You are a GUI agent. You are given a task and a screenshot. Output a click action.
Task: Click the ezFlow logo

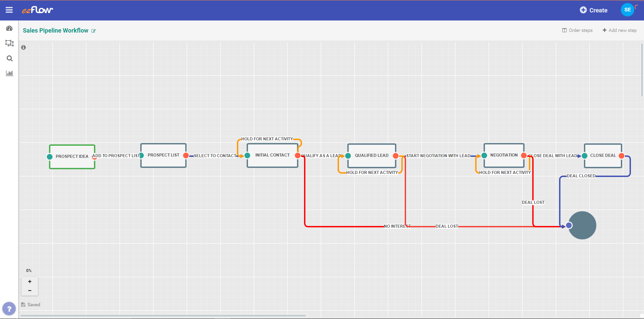point(37,10)
